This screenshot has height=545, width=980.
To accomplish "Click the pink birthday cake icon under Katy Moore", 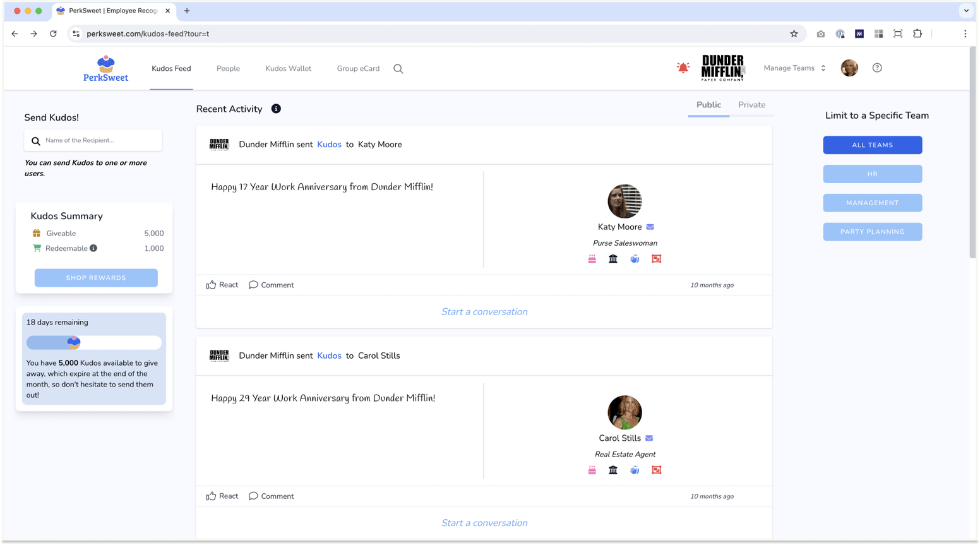I will [592, 259].
